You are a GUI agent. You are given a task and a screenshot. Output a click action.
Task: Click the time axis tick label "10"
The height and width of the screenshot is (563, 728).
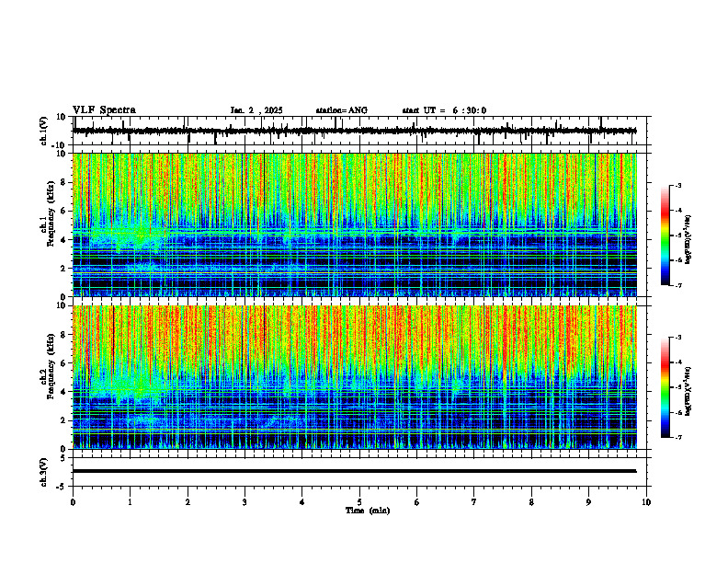click(646, 502)
